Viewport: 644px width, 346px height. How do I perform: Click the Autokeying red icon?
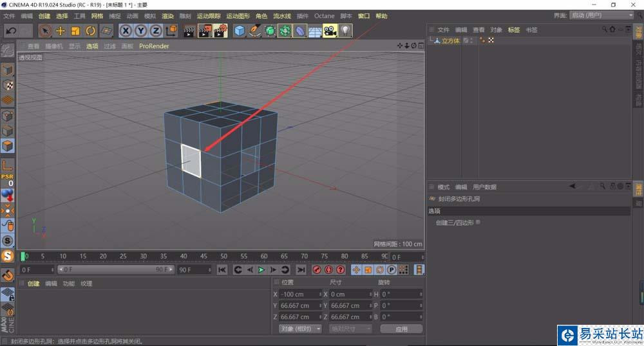(328, 269)
